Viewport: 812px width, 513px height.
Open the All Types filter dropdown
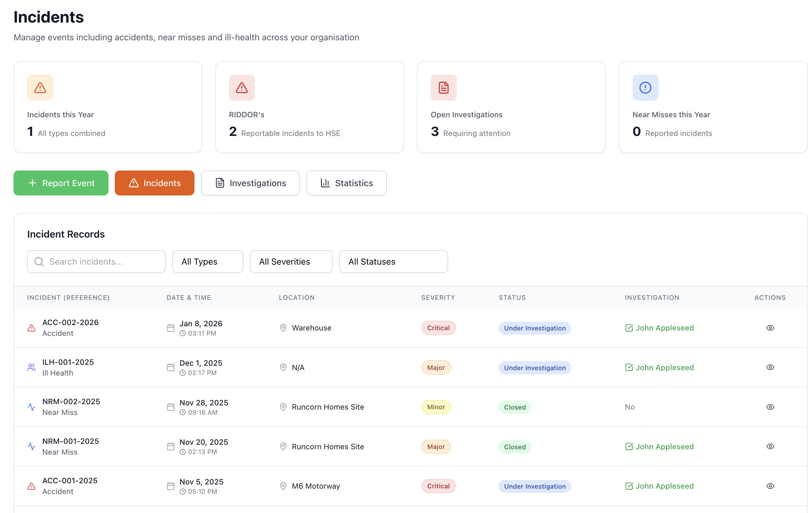click(x=207, y=262)
